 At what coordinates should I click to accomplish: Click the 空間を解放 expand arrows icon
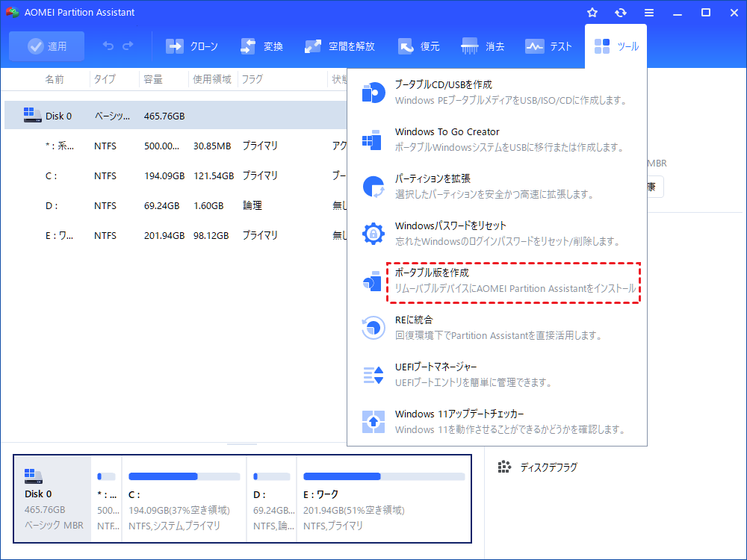click(312, 46)
